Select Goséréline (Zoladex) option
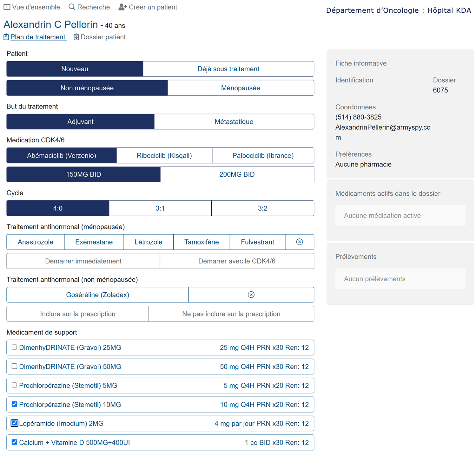 point(97,295)
